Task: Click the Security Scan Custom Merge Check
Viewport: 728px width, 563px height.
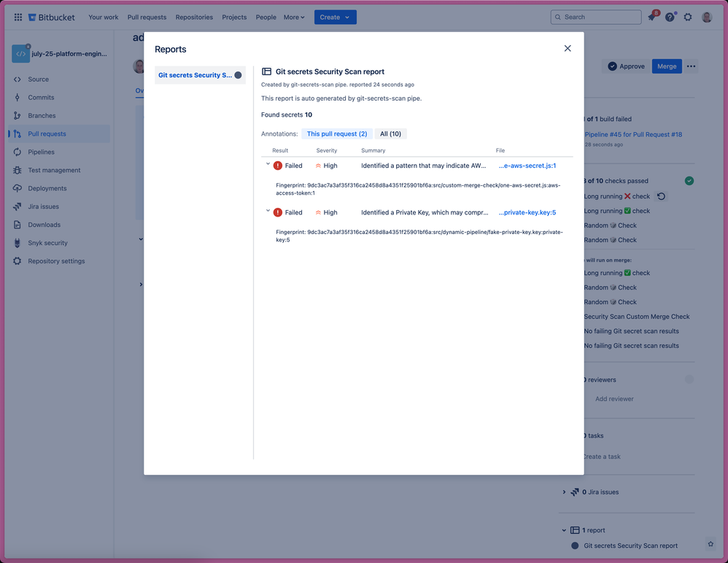Action: click(x=637, y=317)
